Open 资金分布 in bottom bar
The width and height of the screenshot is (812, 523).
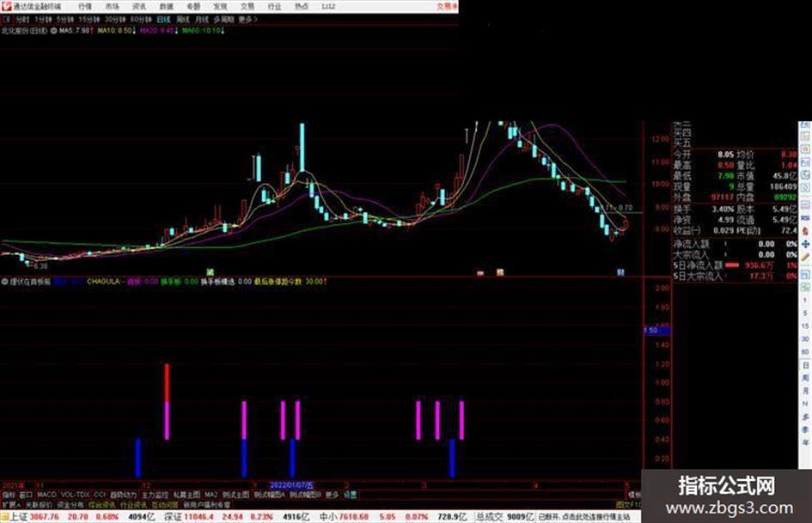coord(70,504)
